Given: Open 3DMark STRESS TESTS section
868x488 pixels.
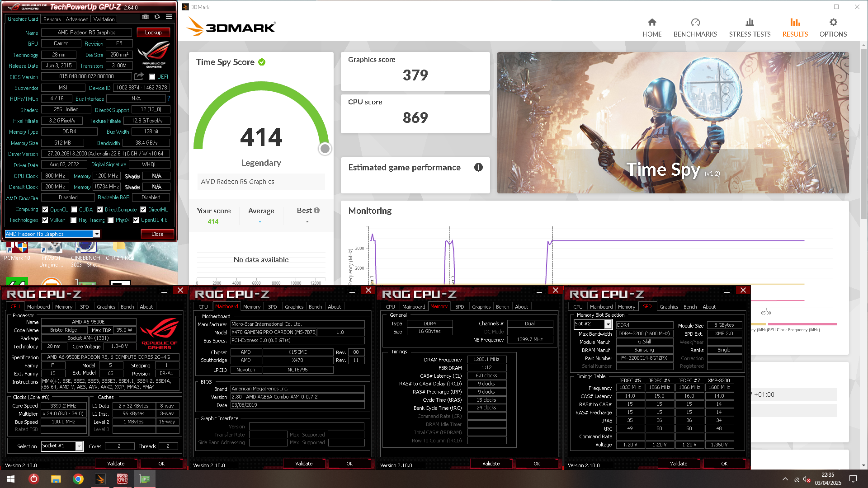Looking at the screenshot, I should tap(750, 28).
